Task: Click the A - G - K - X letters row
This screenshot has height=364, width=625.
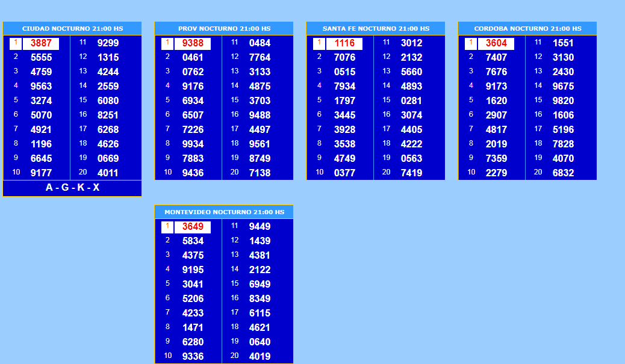Action: pyautogui.click(x=72, y=188)
